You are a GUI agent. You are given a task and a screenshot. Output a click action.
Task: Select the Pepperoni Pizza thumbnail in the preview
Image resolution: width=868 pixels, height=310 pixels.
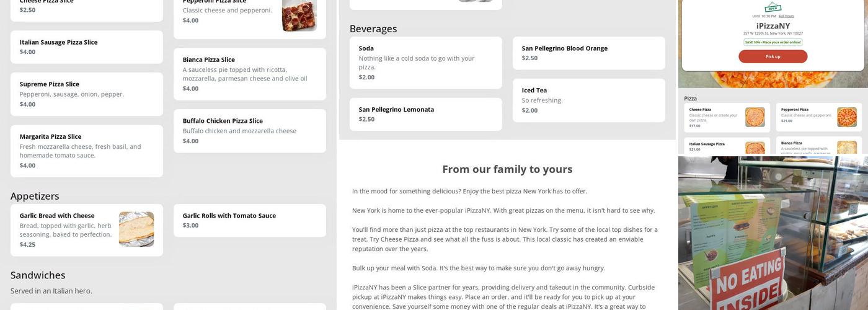coord(846,117)
